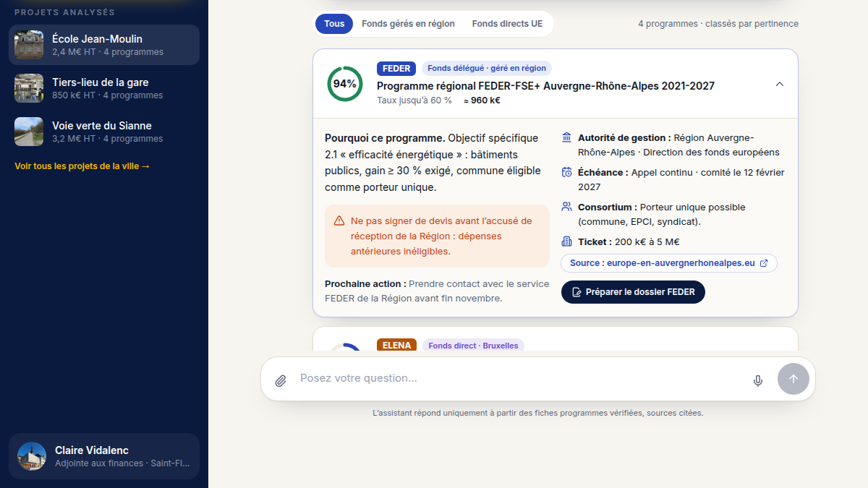Viewport: 868px width, 488px height.
Task: Open source link europe-en-auvergnerhonealpes.eu
Action: tap(669, 263)
